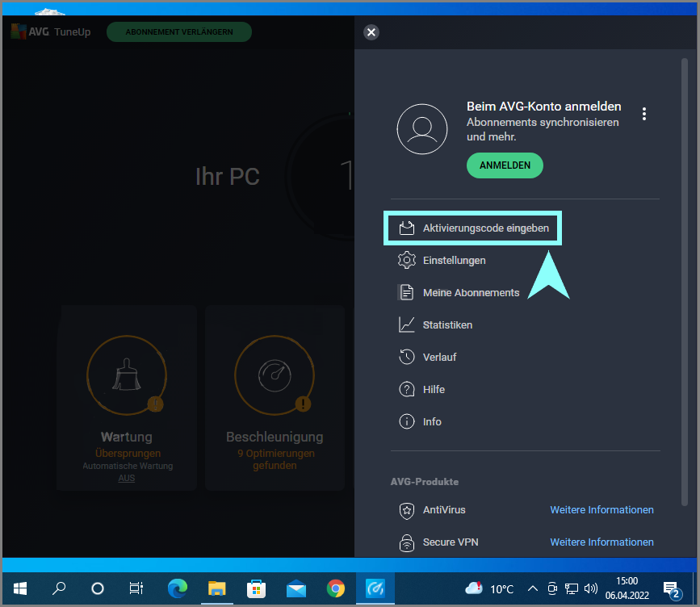Open Meine Abonnements
The height and width of the screenshot is (607, 700).
click(471, 293)
